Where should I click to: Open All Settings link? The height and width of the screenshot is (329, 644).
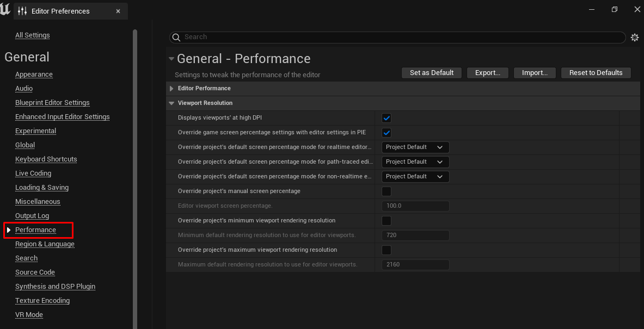pos(33,35)
